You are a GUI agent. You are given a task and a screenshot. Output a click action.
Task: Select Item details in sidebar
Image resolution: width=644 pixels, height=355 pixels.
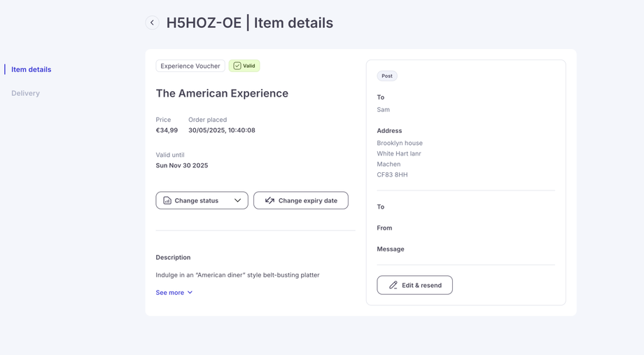tap(31, 69)
